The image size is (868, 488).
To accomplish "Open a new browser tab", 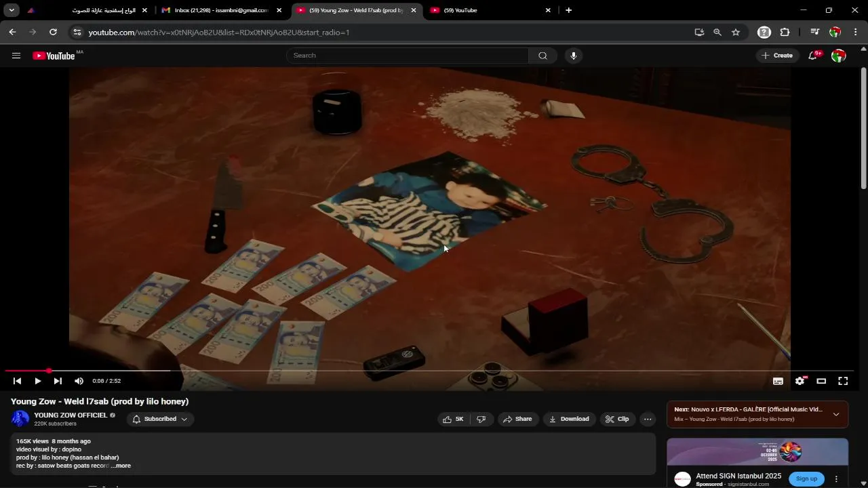I will (568, 10).
